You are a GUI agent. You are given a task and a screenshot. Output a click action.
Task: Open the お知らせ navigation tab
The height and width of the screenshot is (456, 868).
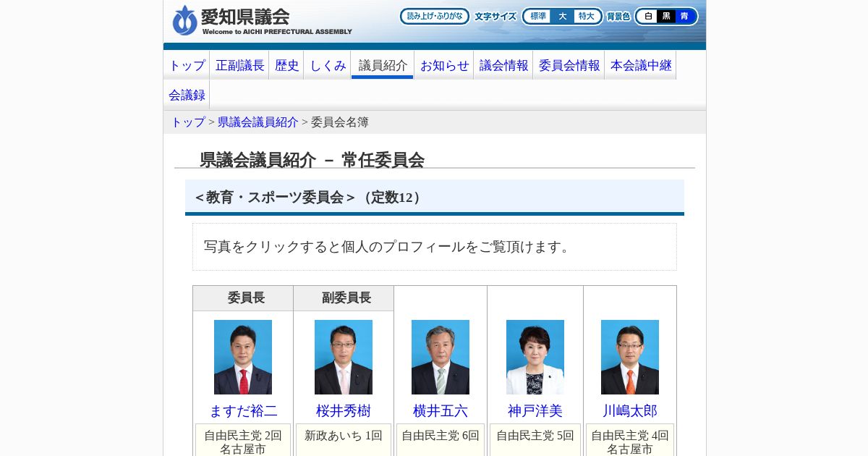click(x=444, y=65)
